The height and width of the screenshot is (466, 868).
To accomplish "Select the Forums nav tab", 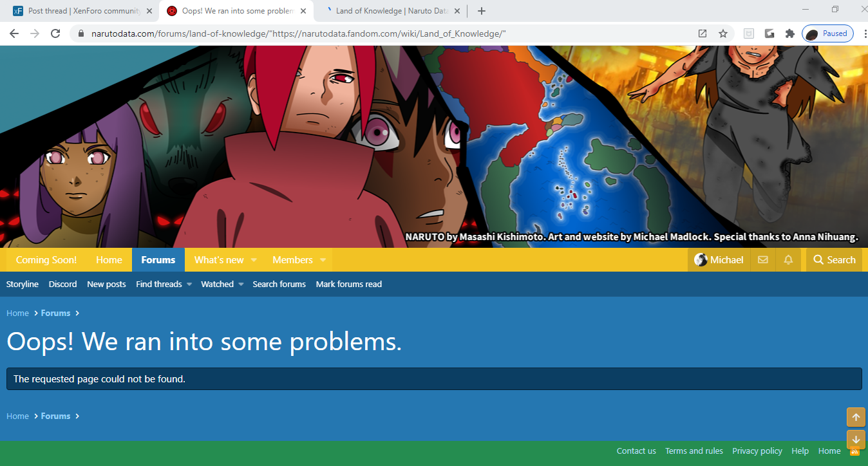I will click(158, 260).
